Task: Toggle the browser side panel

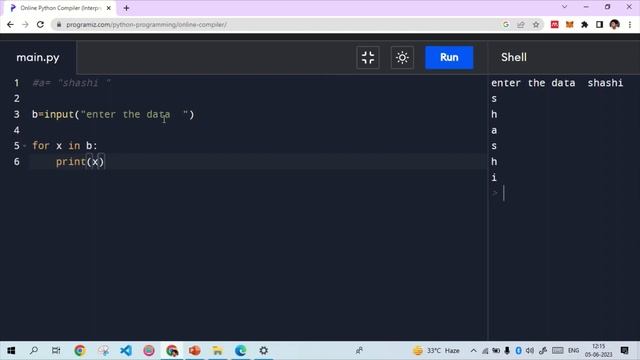Action: coord(600,24)
